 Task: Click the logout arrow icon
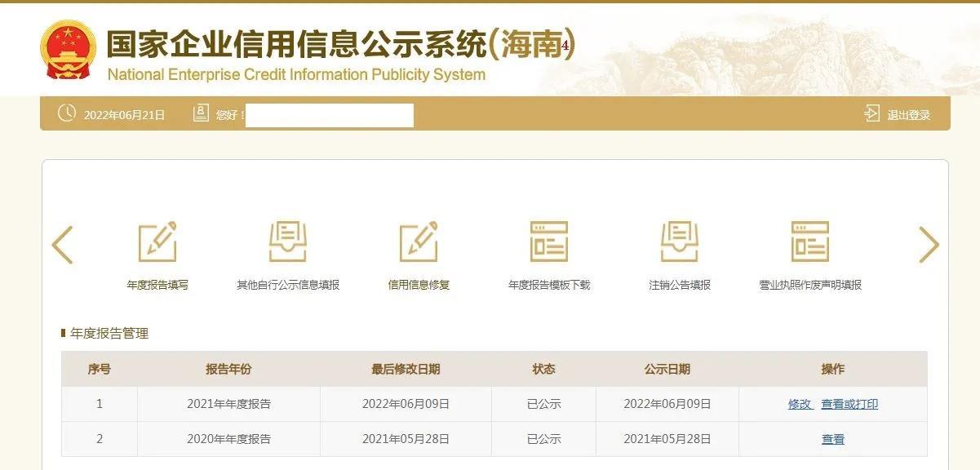[871, 114]
